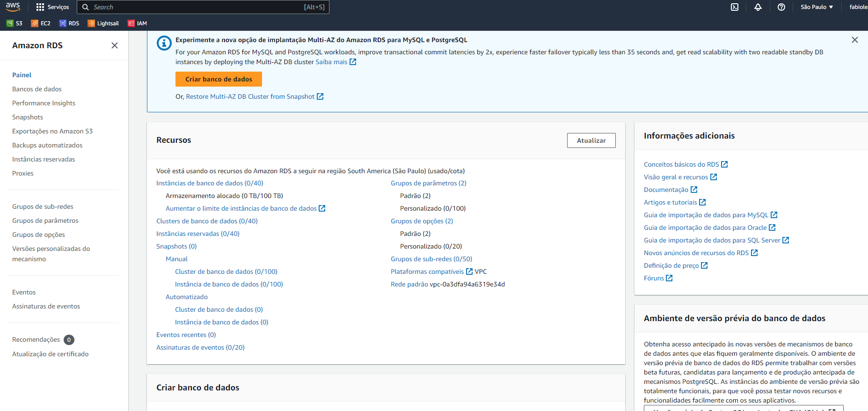Screen dimensions: 868x411
Task: Open Recomendações in the sidebar
Action: (x=36, y=339)
